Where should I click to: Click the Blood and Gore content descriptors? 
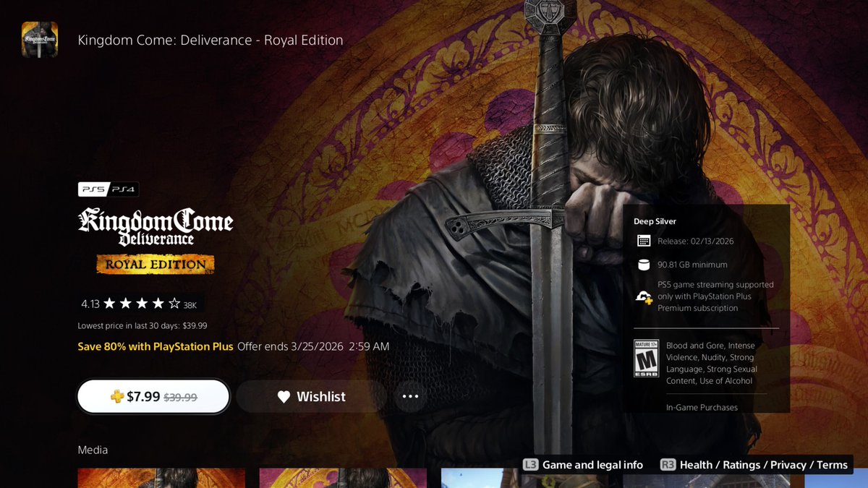tap(712, 363)
